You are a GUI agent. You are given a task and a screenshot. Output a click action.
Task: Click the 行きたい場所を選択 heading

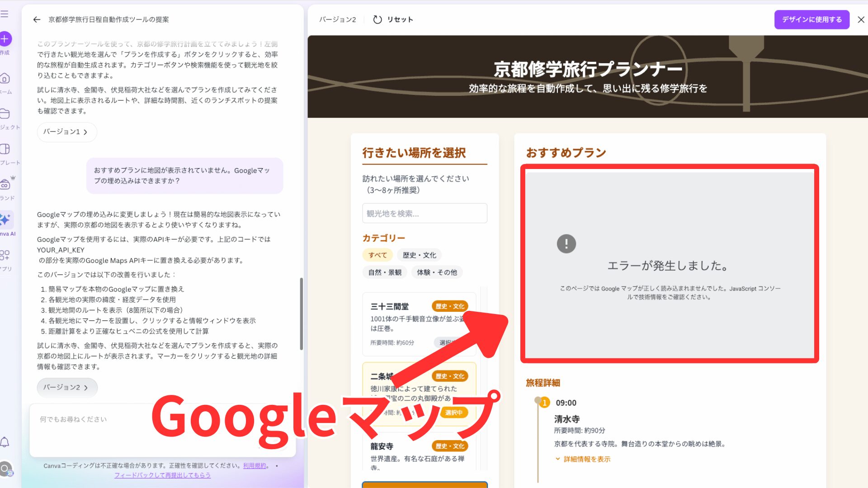click(414, 153)
